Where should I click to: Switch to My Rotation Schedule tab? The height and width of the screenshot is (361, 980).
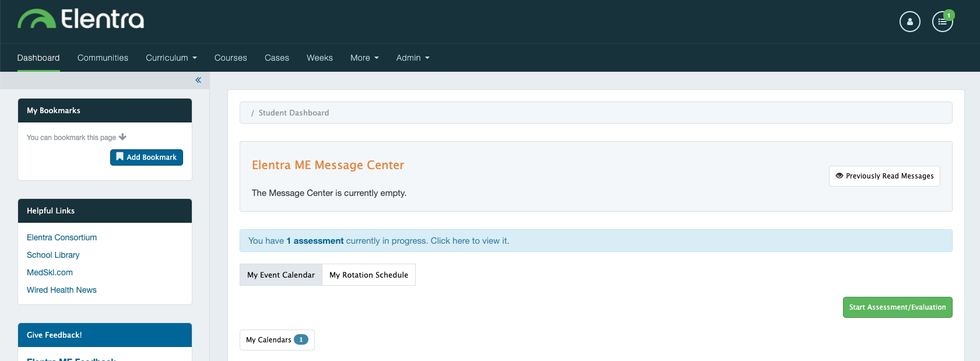pos(368,275)
